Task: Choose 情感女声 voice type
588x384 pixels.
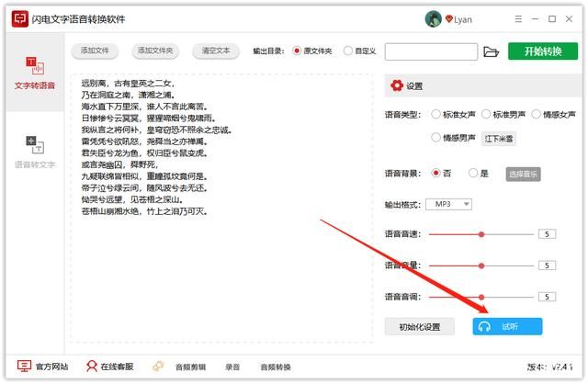Action: (536, 114)
